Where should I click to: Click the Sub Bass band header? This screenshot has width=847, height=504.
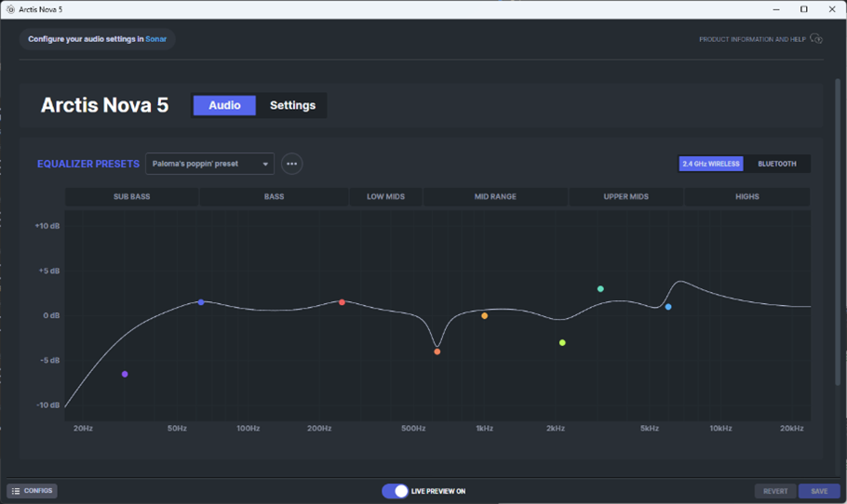[x=132, y=196]
